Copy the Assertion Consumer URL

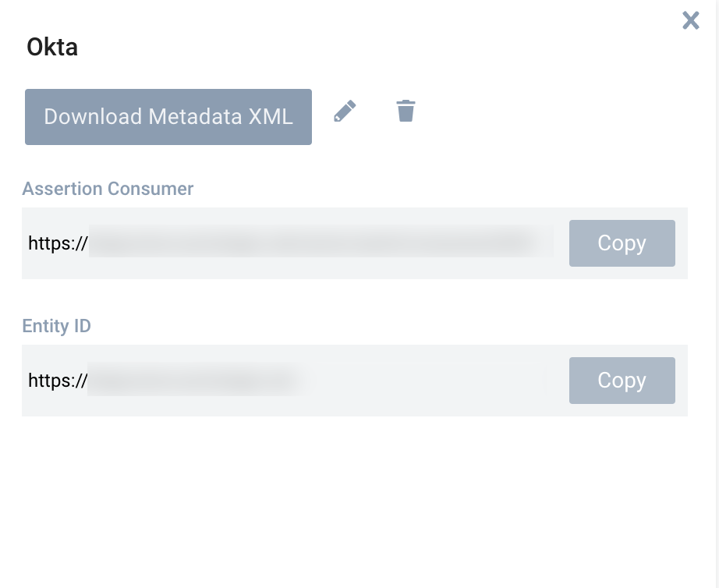click(x=622, y=243)
